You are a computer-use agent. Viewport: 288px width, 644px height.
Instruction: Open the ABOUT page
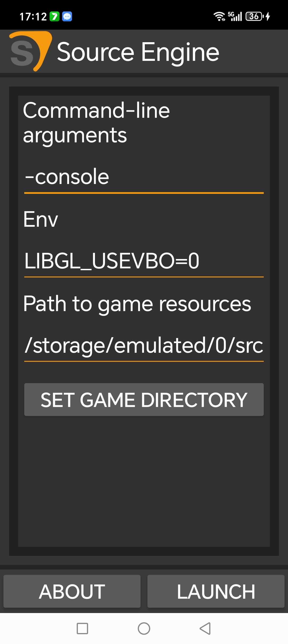click(72, 591)
